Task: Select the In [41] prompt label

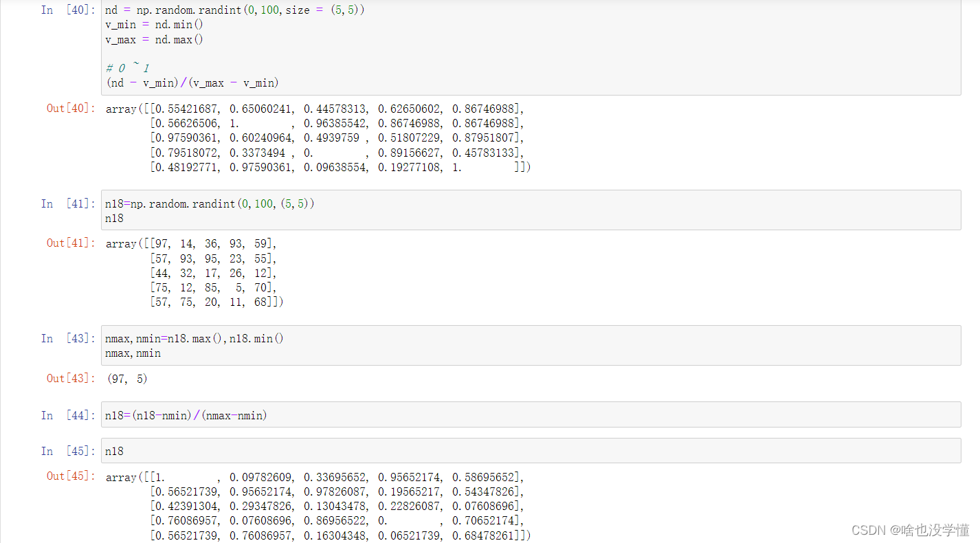Action: 69,203
